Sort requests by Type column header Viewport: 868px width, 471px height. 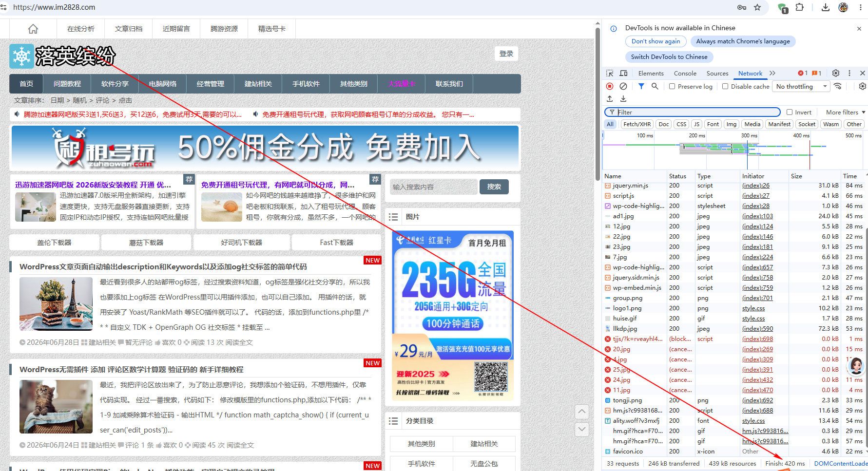coord(717,176)
